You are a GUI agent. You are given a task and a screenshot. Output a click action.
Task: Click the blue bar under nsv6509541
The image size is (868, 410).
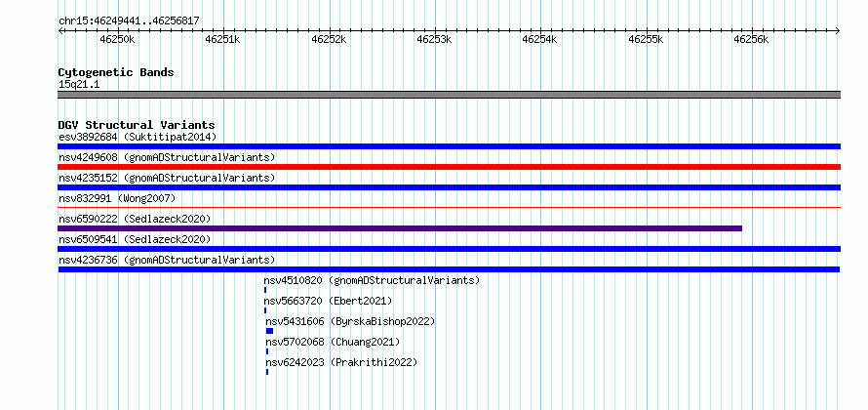pos(449,249)
